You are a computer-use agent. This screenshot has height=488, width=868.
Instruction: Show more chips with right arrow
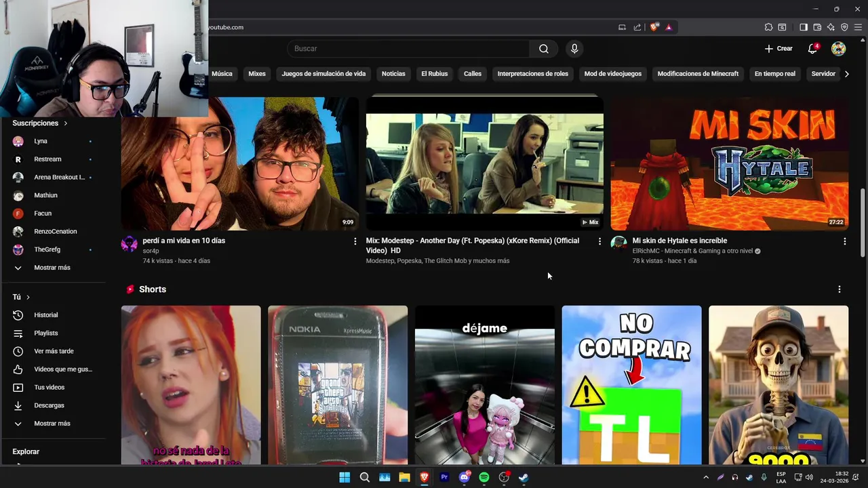(x=846, y=74)
